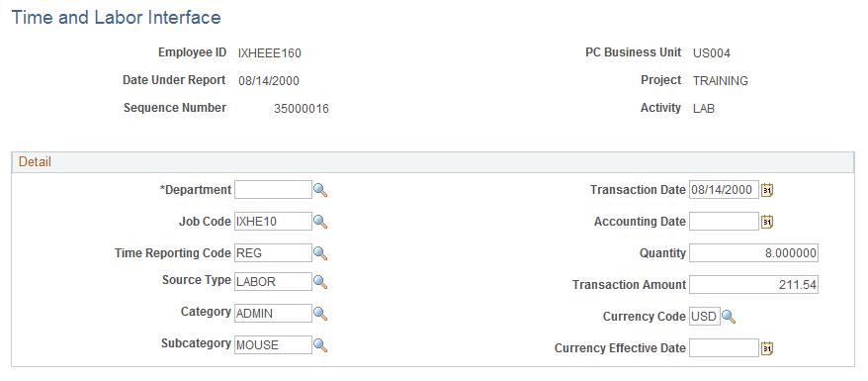Click the Currency Effective Date label
This screenshot has height=381, width=868.
620,348
